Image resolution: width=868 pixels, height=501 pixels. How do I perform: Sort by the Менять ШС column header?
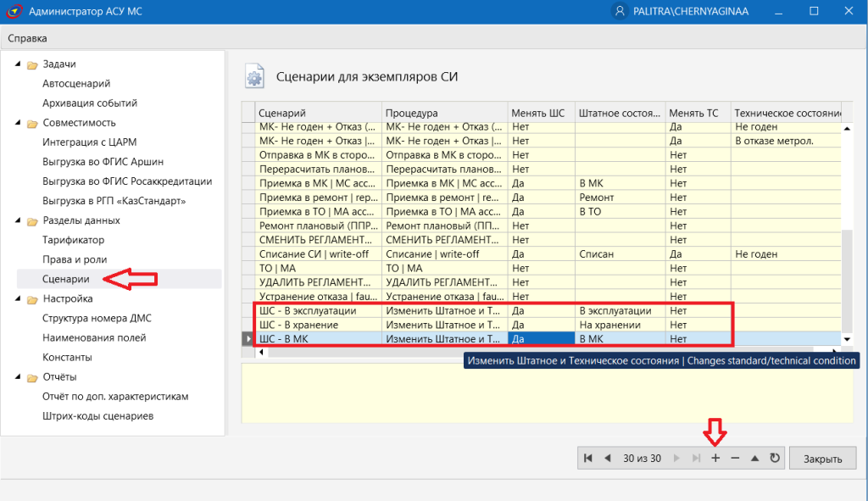542,113
